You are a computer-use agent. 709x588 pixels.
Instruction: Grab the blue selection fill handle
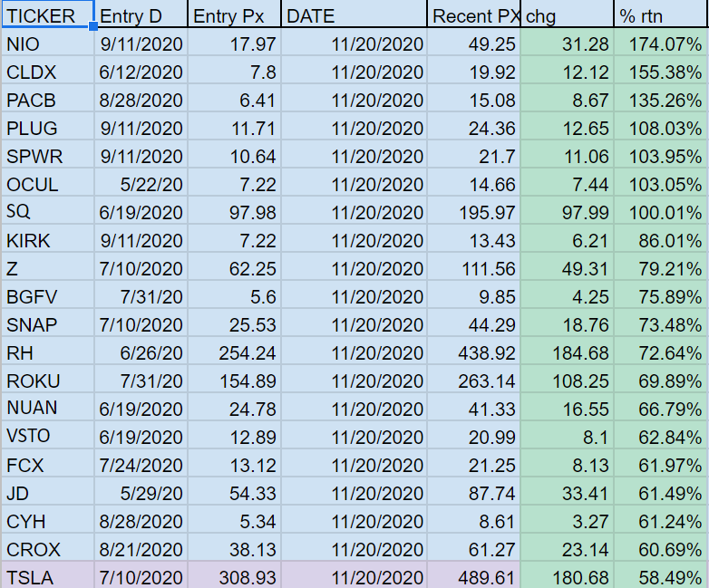(x=93, y=26)
